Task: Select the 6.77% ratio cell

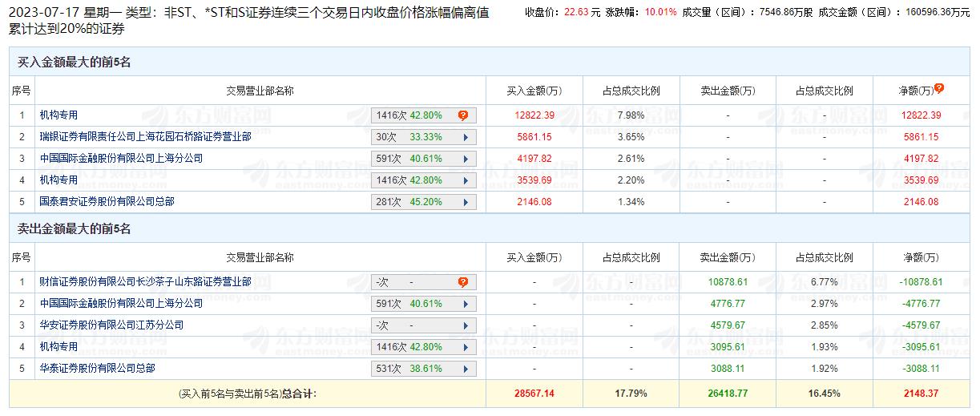Action: [x=824, y=282]
